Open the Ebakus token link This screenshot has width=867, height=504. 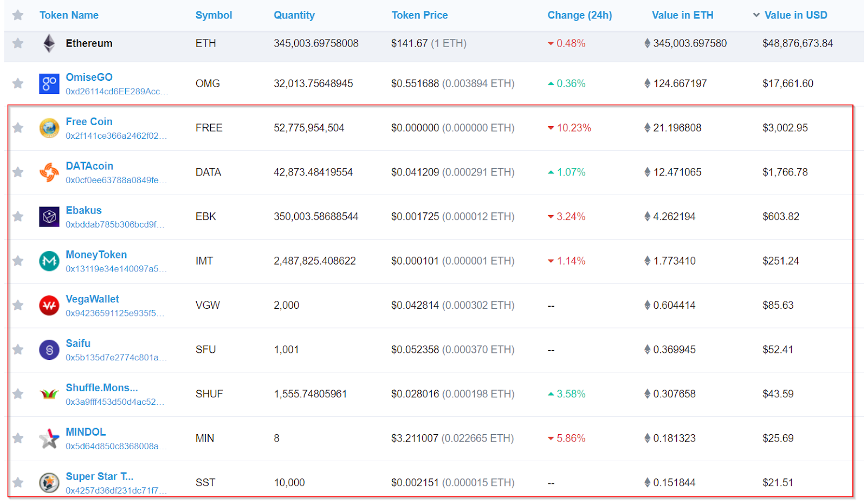pos(83,210)
